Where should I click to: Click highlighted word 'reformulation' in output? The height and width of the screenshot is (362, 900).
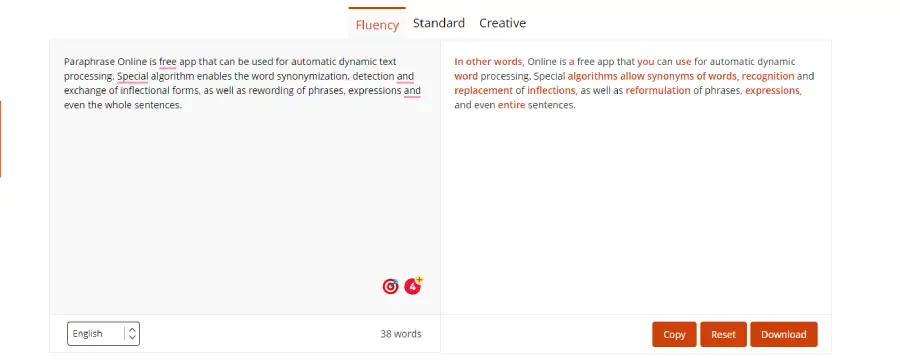click(x=658, y=91)
